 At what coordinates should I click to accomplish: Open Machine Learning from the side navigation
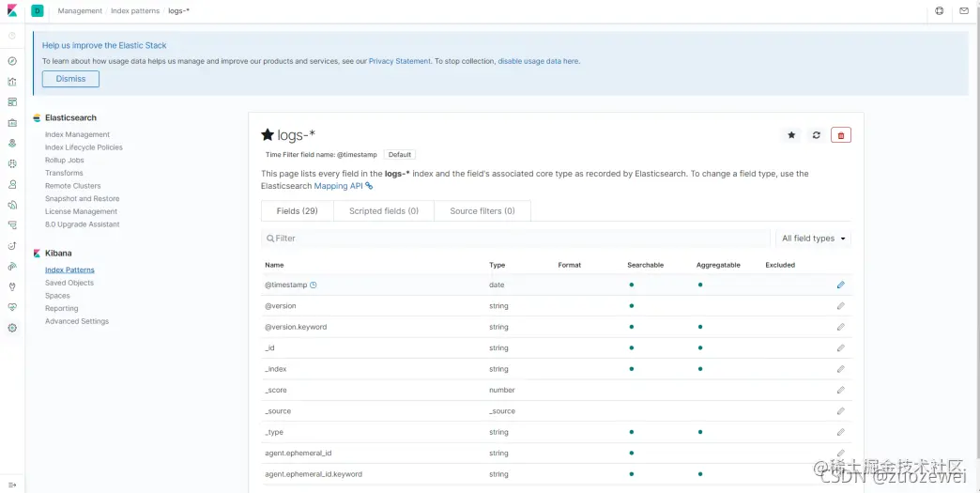pos(12,163)
